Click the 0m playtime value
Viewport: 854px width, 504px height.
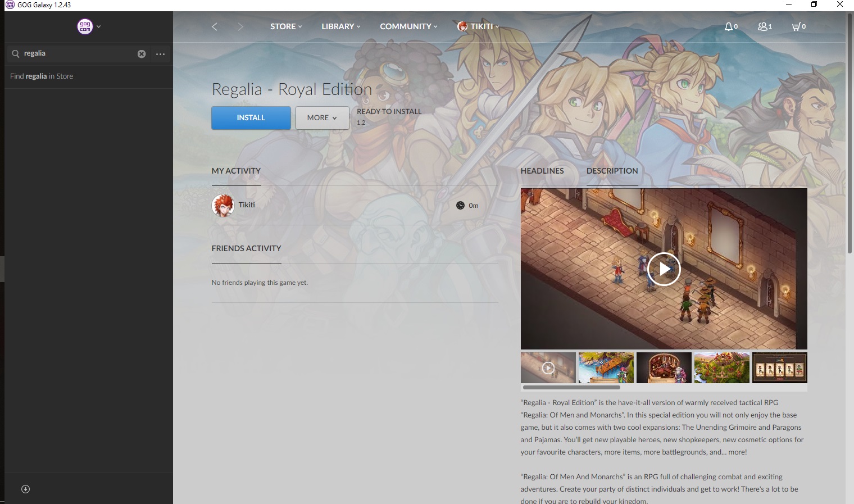474,206
